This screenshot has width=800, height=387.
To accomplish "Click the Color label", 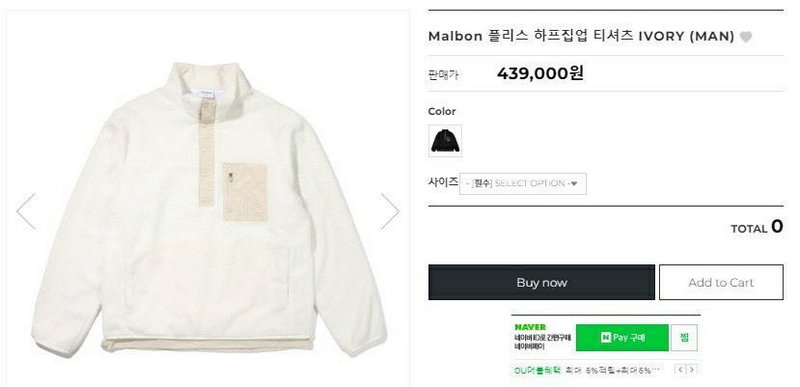I will pyautogui.click(x=442, y=111).
